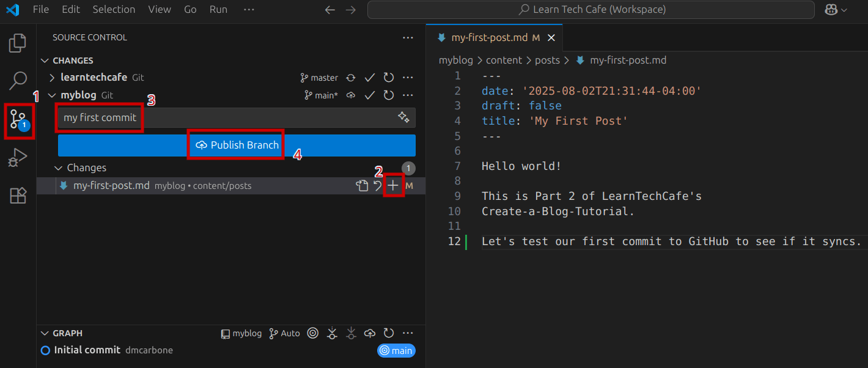Generate commit message with sparkle icon
Viewport: 868px width, 368px height.
click(x=403, y=117)
